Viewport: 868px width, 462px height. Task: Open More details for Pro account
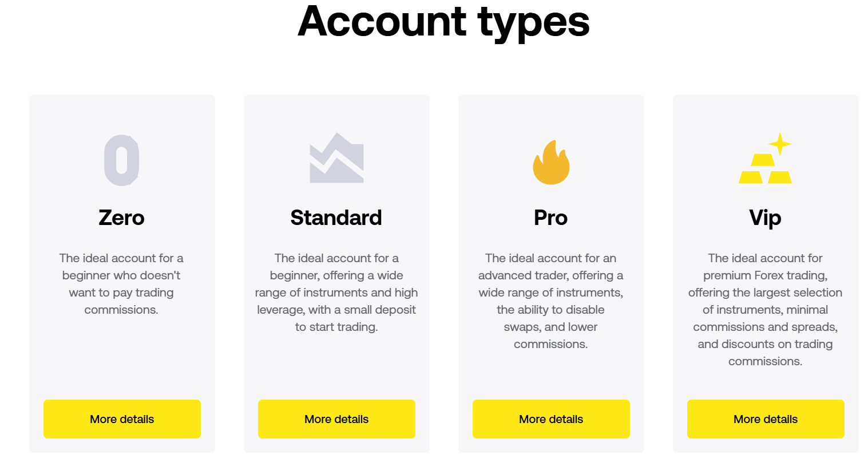pyautogui.click(x=551, y=419)
